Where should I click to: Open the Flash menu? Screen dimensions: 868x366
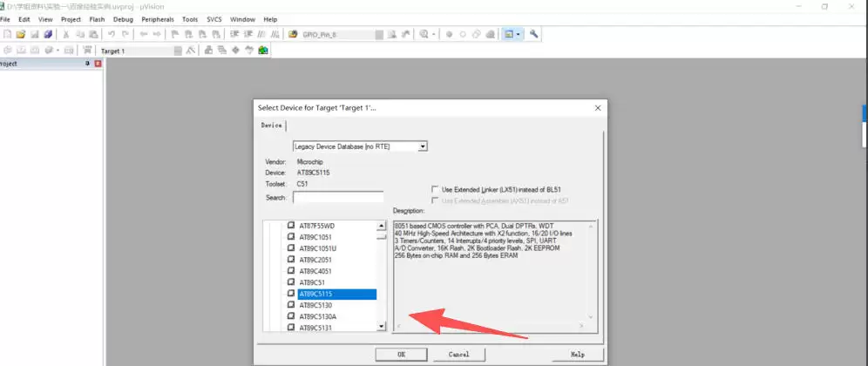(x=97, y=19)
